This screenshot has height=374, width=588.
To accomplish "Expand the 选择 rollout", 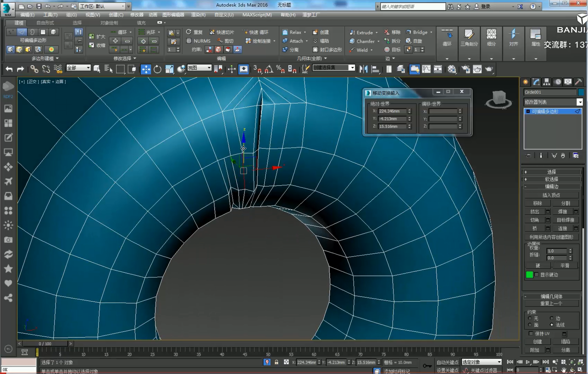I will click(552, 172).
